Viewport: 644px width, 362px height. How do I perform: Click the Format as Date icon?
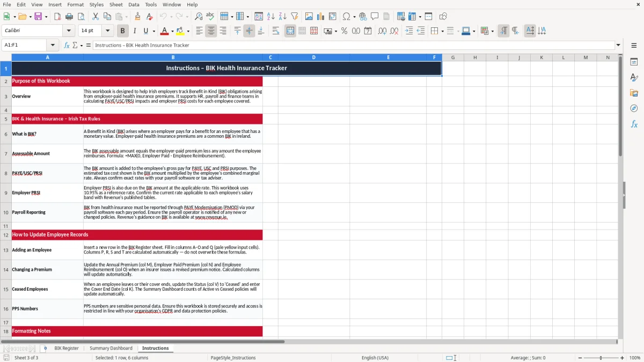[368, 31]
